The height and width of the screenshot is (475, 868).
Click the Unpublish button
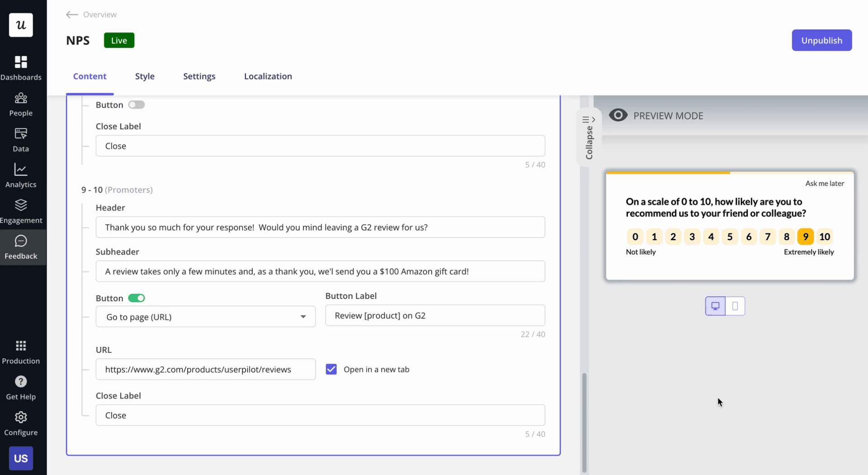pos(821,40)
